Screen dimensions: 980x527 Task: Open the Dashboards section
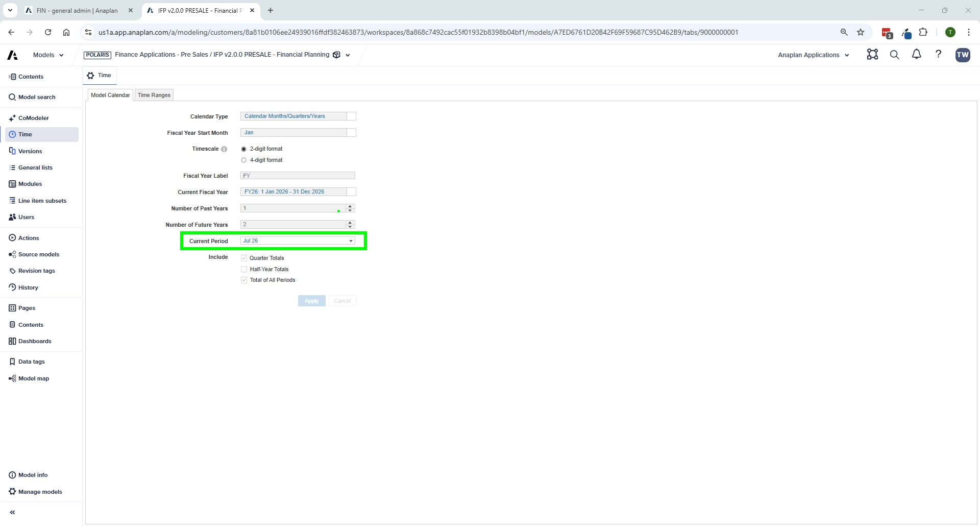tap(35, 341)
